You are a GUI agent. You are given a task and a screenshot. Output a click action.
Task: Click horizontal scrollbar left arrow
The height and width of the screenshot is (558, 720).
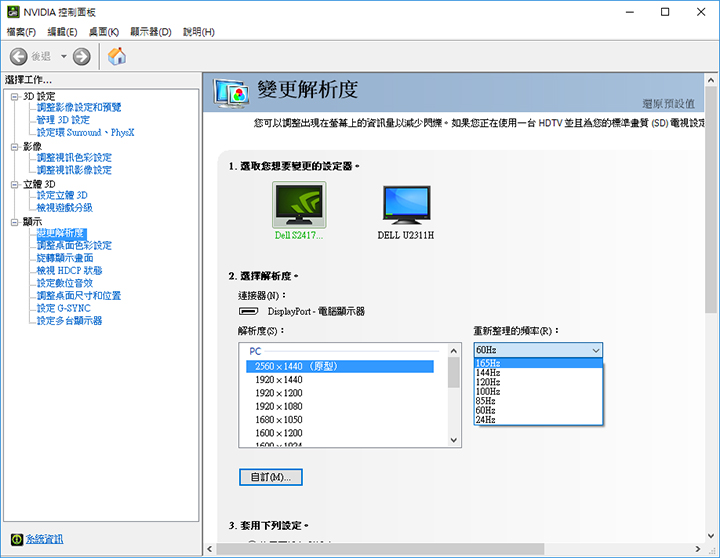(210, 549)
